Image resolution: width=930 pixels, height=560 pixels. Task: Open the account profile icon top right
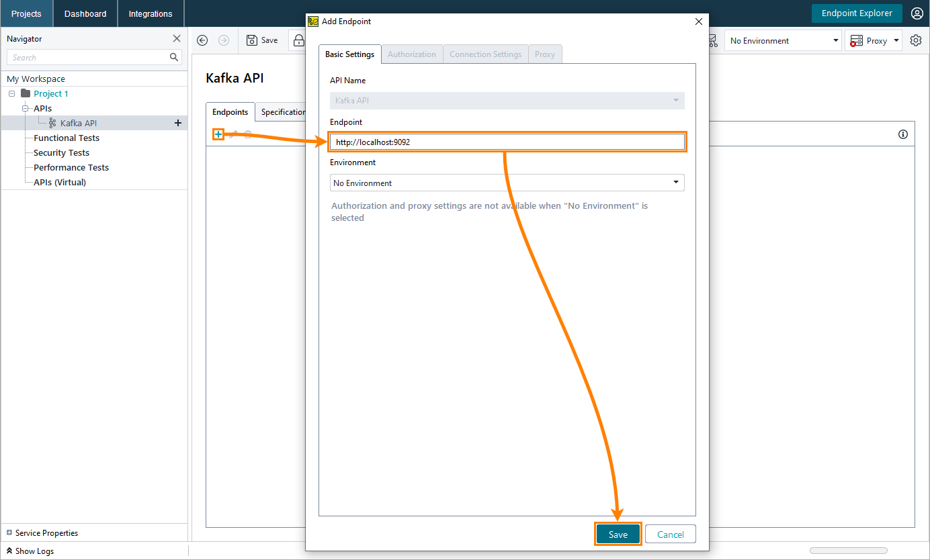[x=917, y=13]
